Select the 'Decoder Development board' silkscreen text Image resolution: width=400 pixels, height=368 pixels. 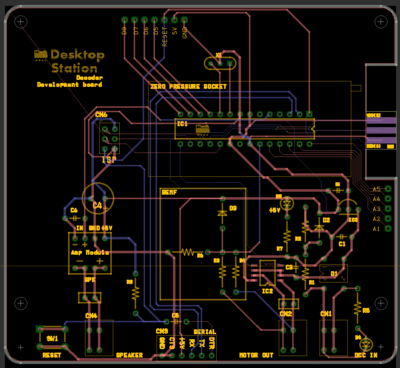[x=70, y=81]
